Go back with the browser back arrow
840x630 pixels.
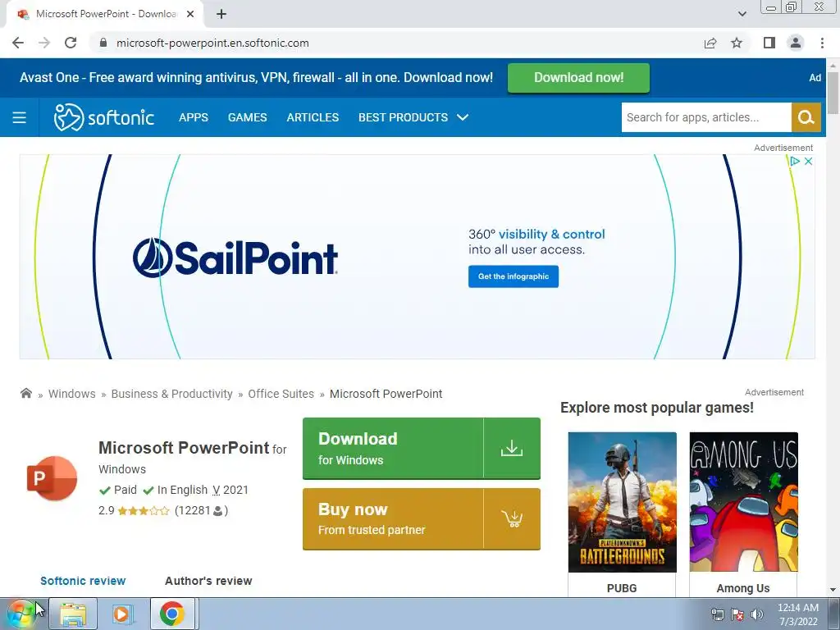tap(18, 43)
